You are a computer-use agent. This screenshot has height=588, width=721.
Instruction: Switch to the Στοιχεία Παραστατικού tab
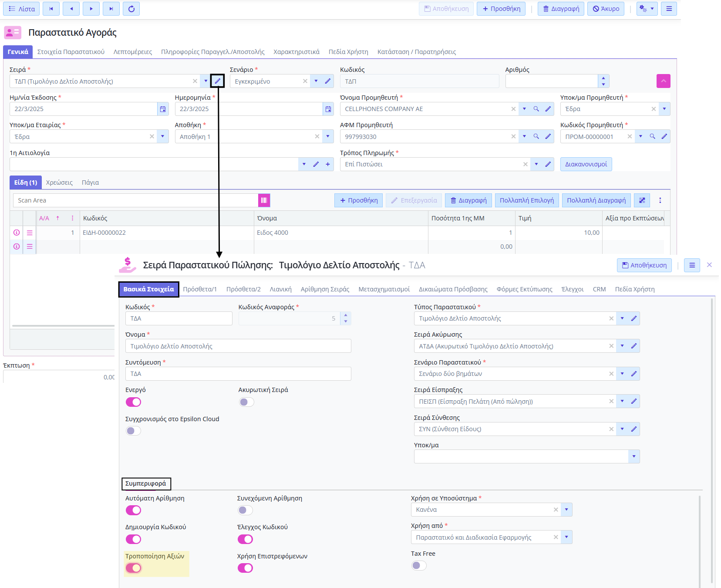[x=71, y=52]
